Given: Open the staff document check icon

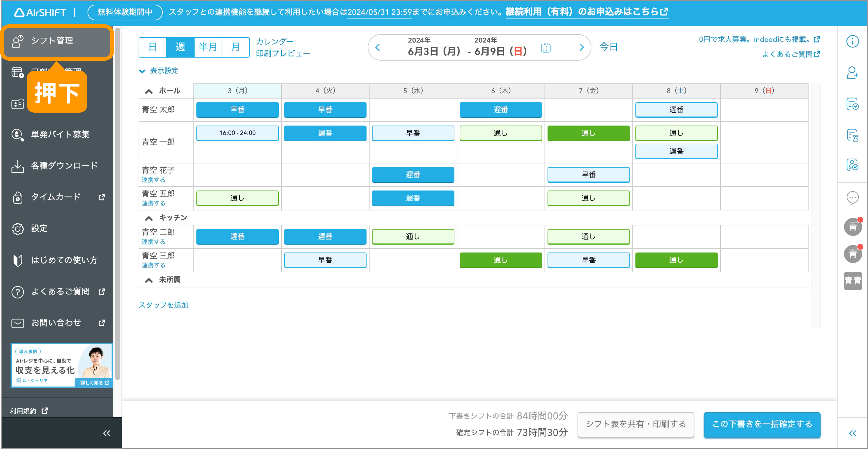Looking at the screenshot, I should [853, 165].
